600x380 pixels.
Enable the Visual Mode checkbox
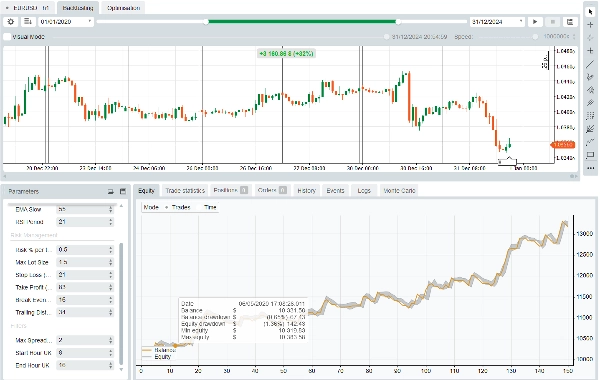(x=7, y=37)
